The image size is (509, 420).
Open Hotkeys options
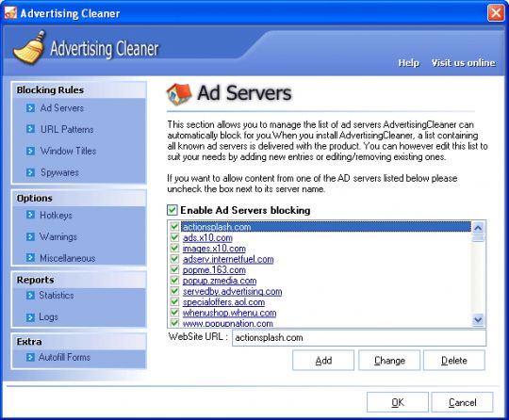56,215
